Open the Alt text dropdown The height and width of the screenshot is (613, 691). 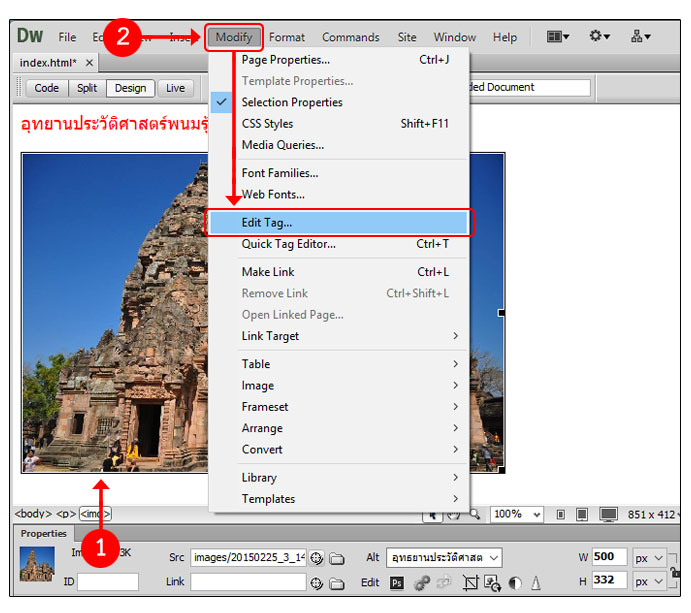pos(494,558)
